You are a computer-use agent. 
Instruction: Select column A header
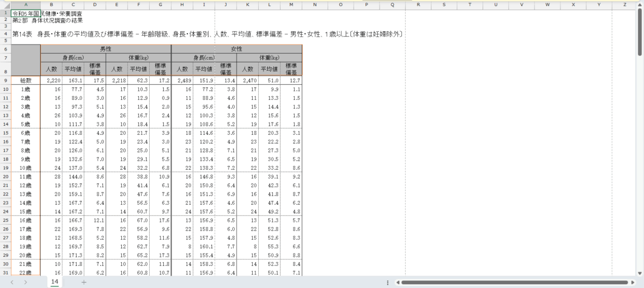coord(26,5)
